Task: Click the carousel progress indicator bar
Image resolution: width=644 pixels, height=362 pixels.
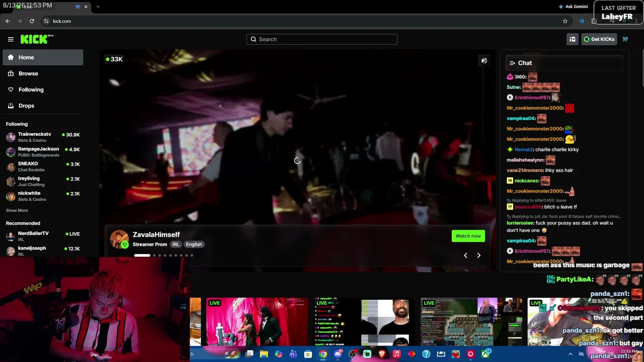Action: click(142, 255)
